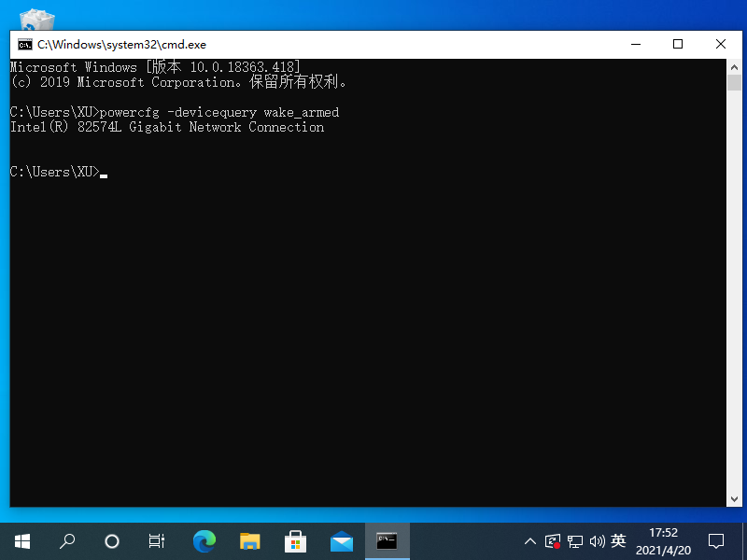Image resolution: width=747 pixels, height=560 pixels.
Task: Open taskbar Search
Action: [67, 540]
